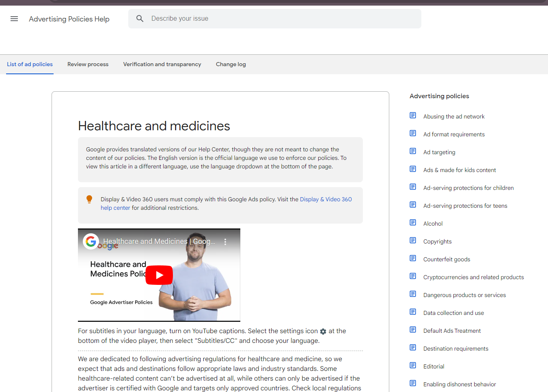Open the video's three-dot options menu
The image size is (548, 392).
(225, 241)
